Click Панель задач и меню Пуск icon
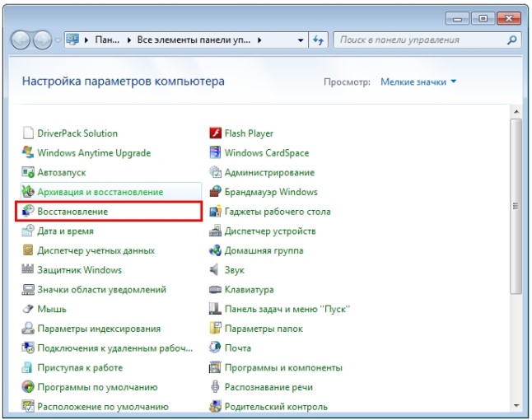 point(216,309)
